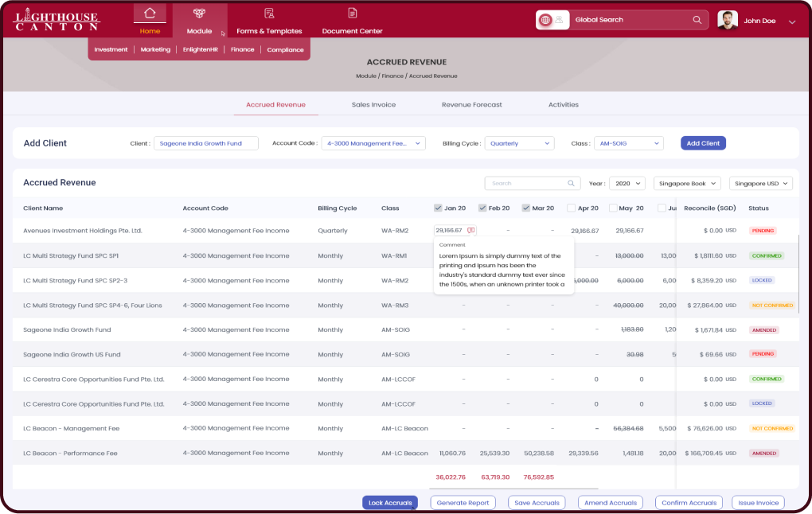812x514 pixels.
Task: Click CONFIRMED status for LC Multi Strategy SP1
Action: pyautogui.click(x=767, y=255)
